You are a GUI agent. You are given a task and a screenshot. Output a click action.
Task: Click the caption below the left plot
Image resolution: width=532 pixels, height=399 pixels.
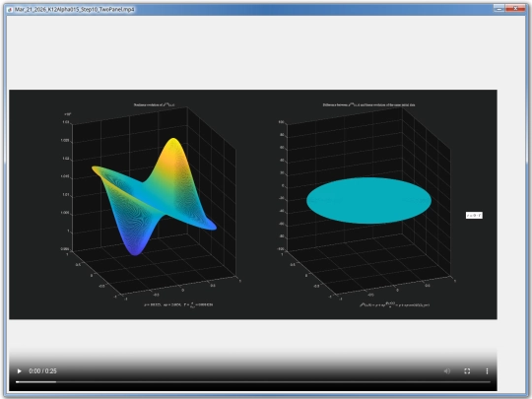[178, 304]
